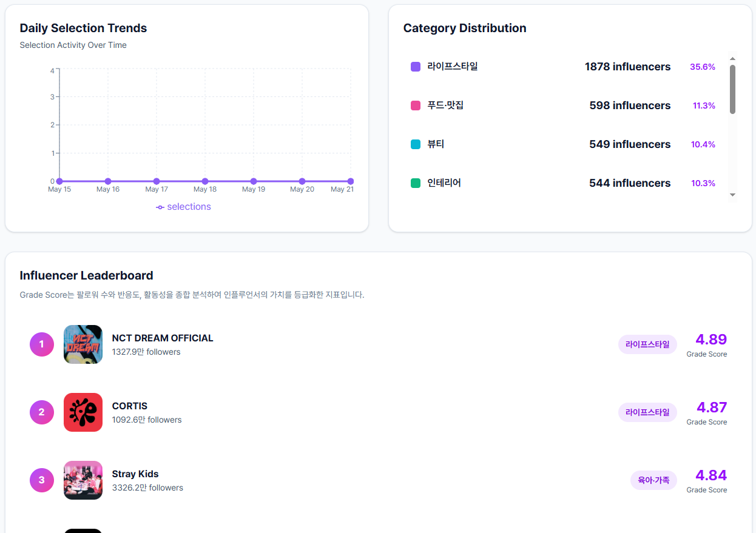
Task: Click the May 15 data point on chart
Action: tap(59, 181)
